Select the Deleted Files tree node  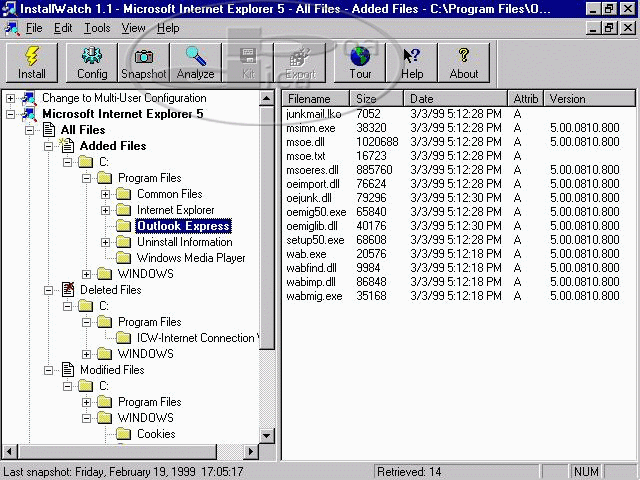tap(110, 290)
